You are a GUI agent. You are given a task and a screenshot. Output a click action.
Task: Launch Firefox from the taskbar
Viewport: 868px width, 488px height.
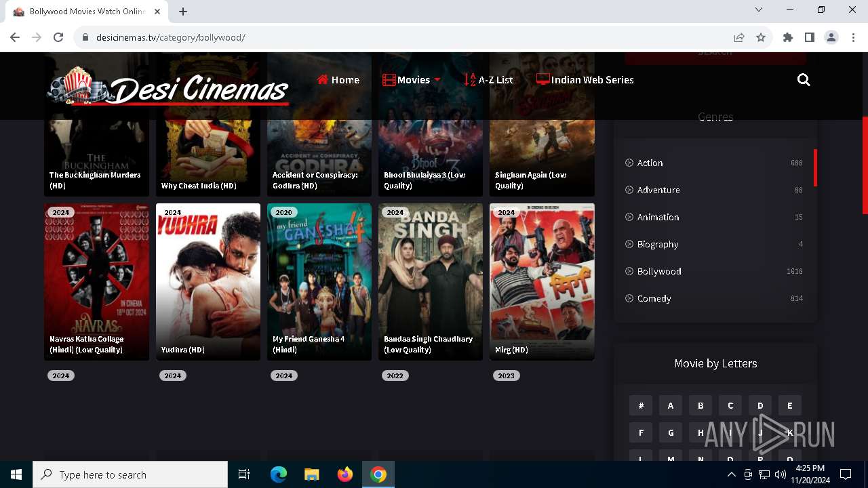coord(345,474)
